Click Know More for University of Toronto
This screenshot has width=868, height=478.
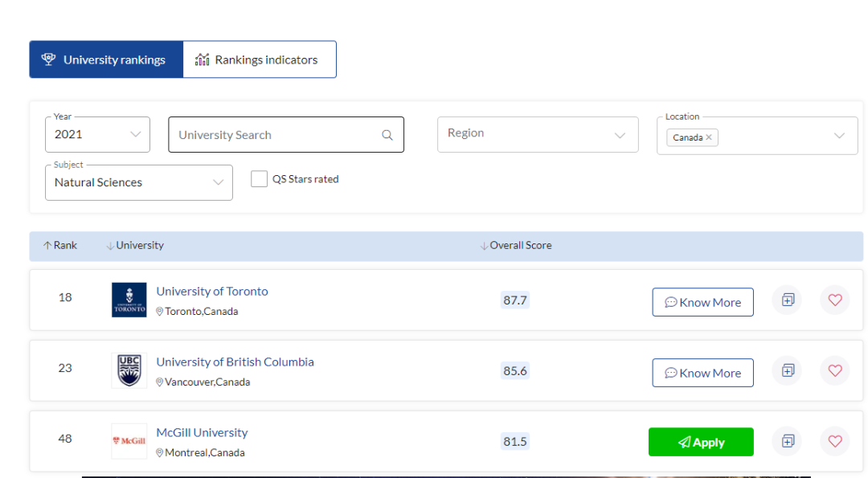click(702, 302)
